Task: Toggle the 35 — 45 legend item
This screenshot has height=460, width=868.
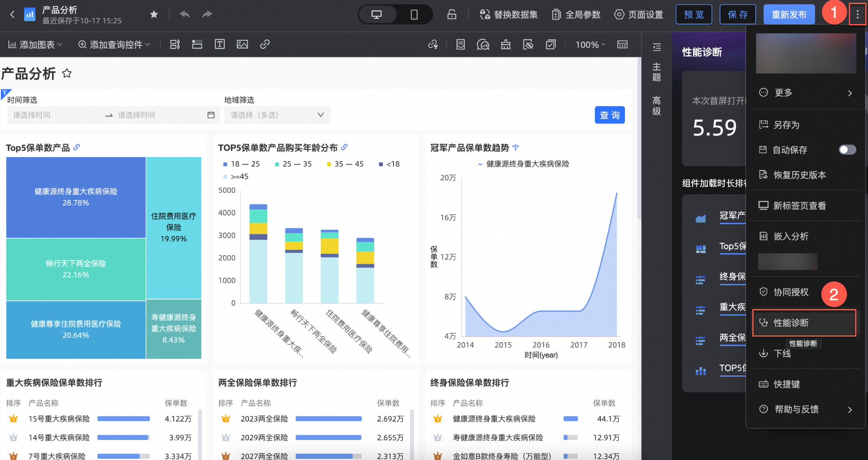Action: [x=345, y=164]
